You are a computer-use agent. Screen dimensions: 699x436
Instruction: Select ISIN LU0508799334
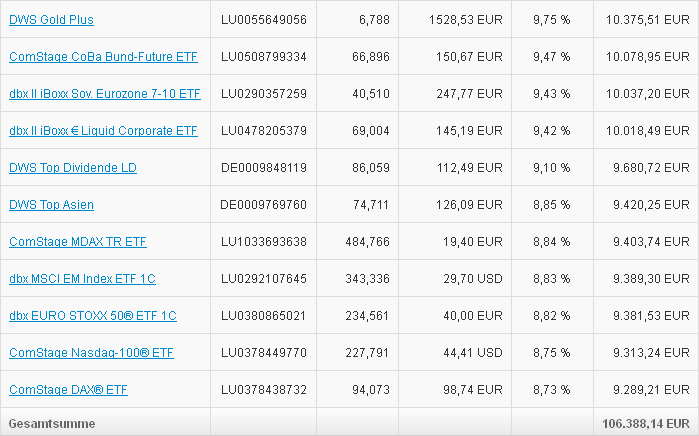pos(264,57)
